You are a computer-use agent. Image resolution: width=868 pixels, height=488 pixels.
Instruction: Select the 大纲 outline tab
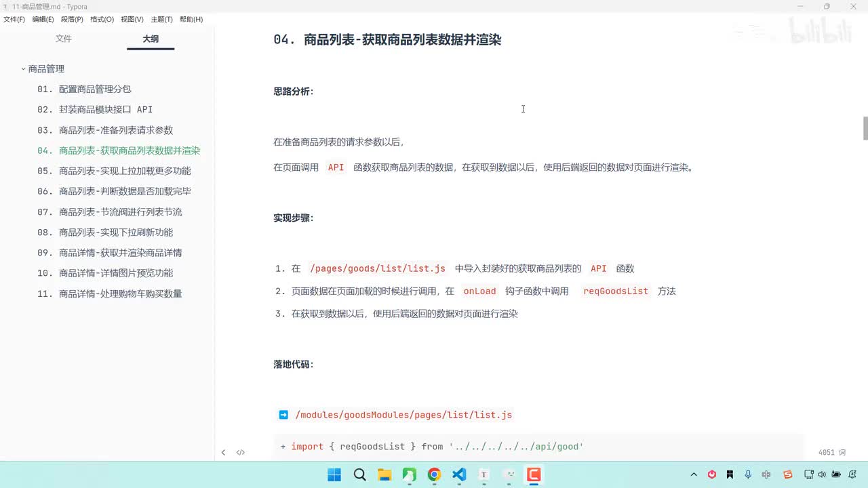coord(151,39)
